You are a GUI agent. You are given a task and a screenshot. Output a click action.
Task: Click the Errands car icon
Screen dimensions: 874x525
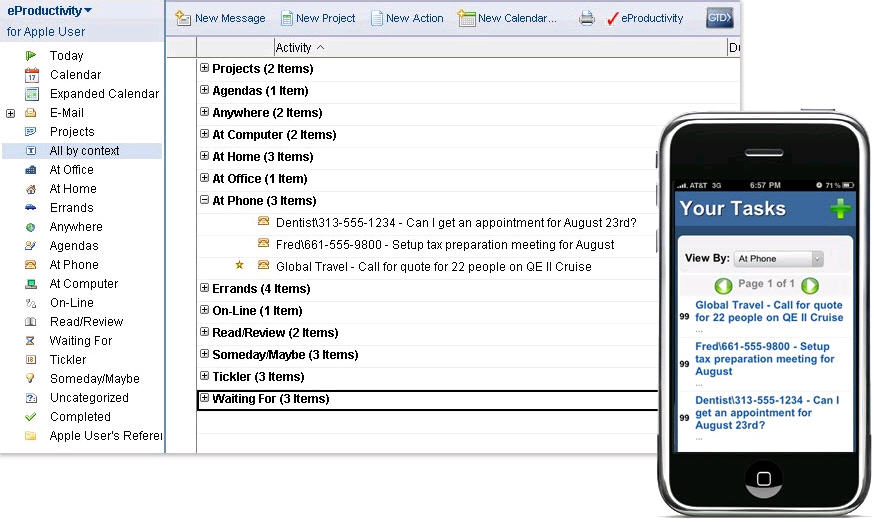tap(31, 208)
